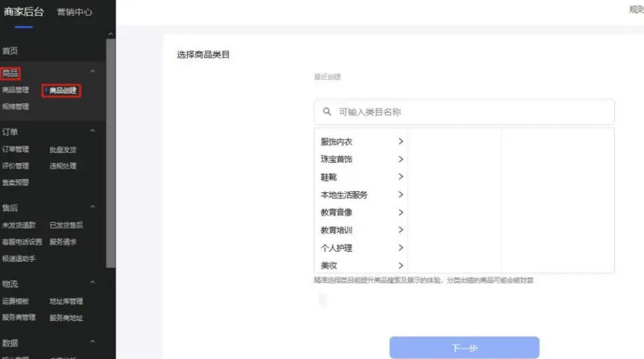Open 商品管理 in the sidebar
This screenshot has height=359, width=644.
[x=15, y=90]
